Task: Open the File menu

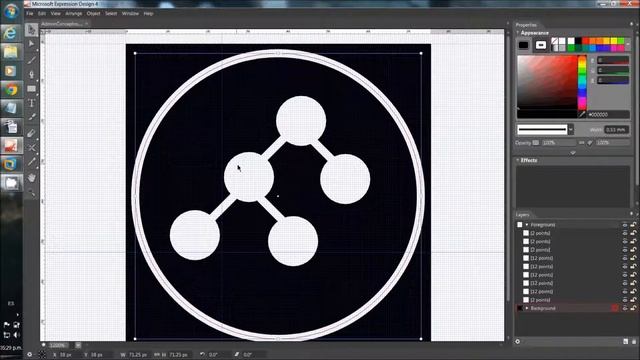Action: pyautogui.click(x=30, y=13)
